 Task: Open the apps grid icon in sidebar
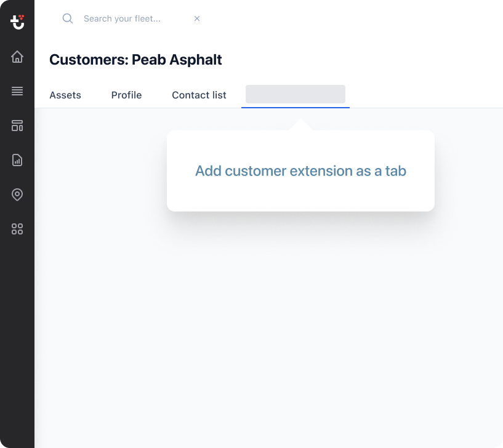pos(17,230)
